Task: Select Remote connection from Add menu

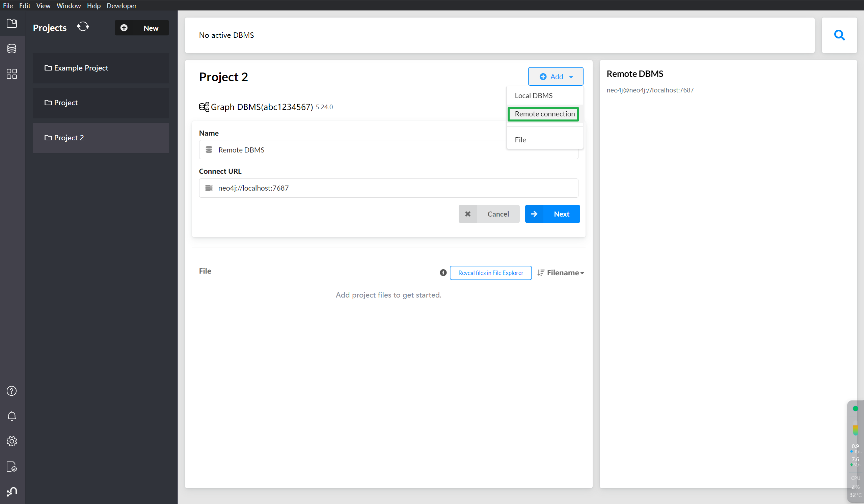Action: (x=545, y=114)
